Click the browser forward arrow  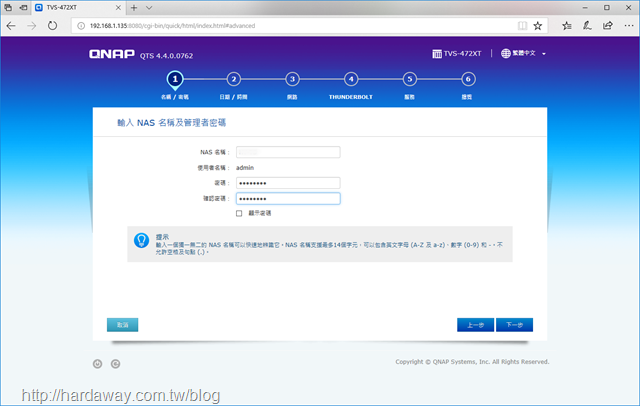click(31, 26)
